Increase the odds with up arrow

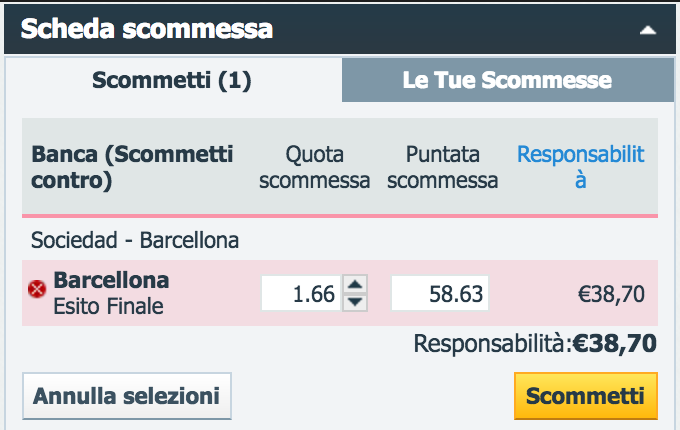click(x=355, y=284)
